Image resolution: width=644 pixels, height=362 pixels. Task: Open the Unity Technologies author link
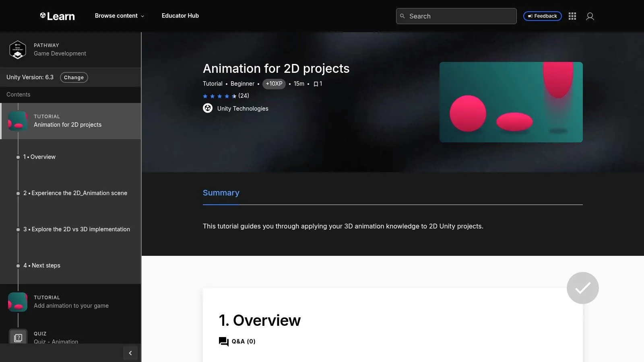point(243,109)
